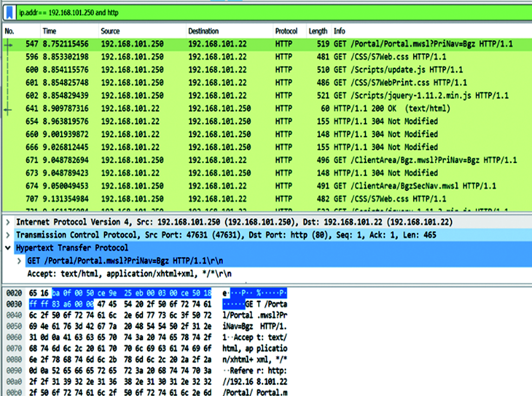Image resolution: width=532 pixels, height=396 pixels.
Task: Click the display filter bookmark icon
Action: (x=10, y=13)
